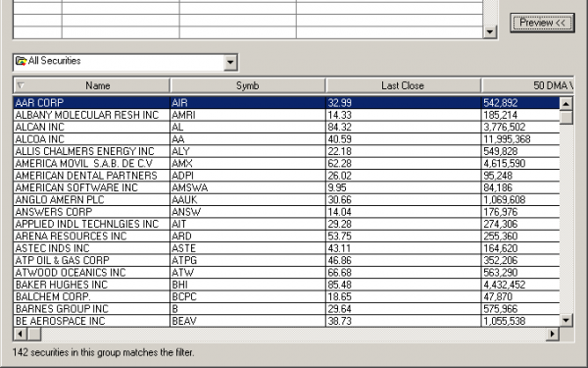Click the horizontal scrollbar left arrow
This screenshot has height=368, width=588.
[21, 334]
